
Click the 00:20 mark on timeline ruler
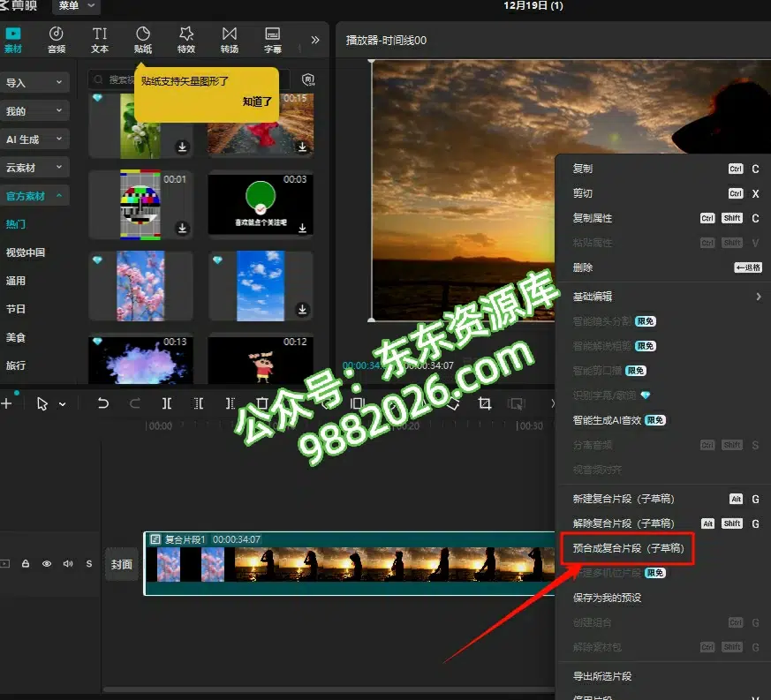(408, 425)
